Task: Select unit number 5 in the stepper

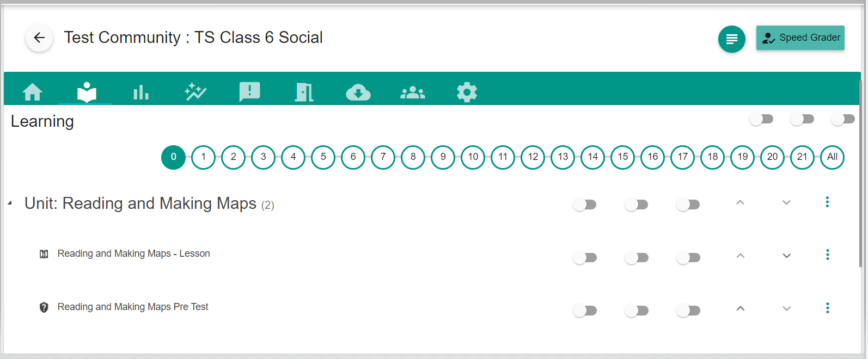Action: (323, 157)
